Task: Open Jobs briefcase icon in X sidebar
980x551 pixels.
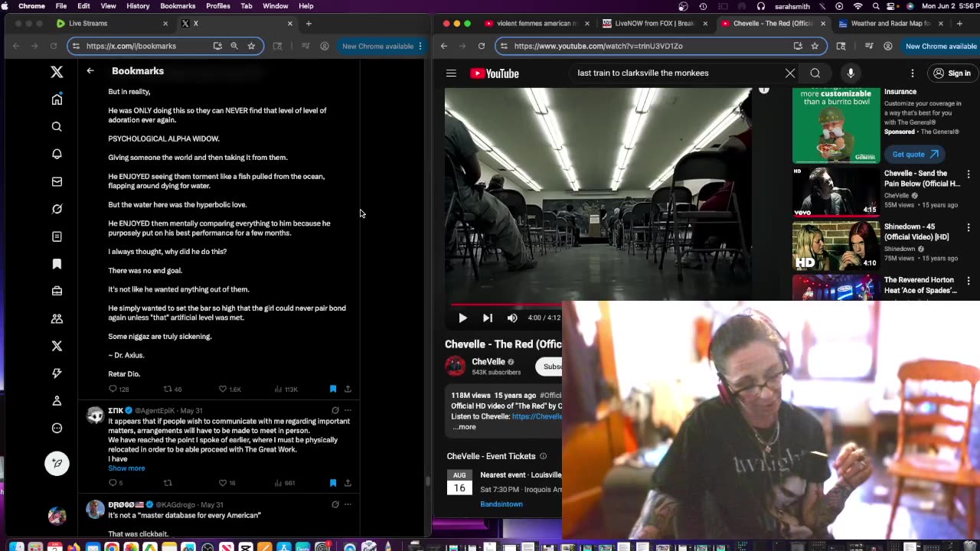Action: pyautogui.click(x=57, y=291)
